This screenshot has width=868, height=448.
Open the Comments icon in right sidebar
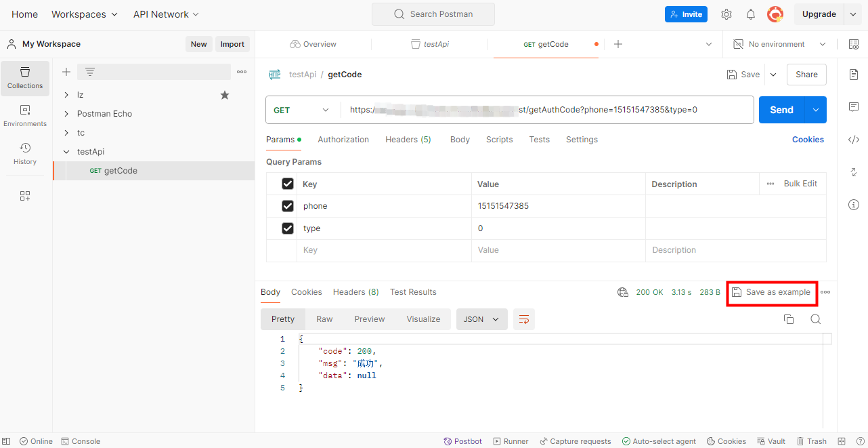(854, 107)
